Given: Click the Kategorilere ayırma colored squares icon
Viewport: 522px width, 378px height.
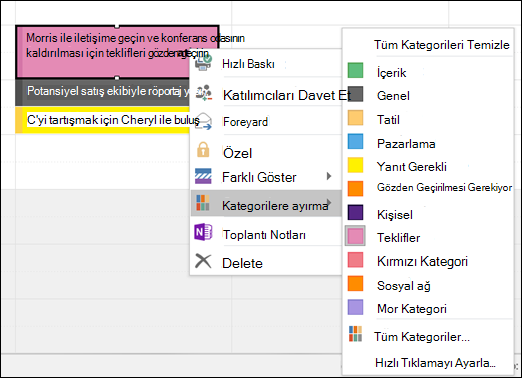Looking at the screenshot, I should tap(203, 203).
